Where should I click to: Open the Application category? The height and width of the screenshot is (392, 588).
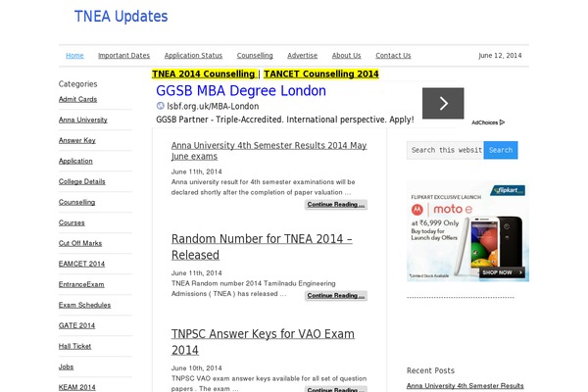click(x=75, y=162)
